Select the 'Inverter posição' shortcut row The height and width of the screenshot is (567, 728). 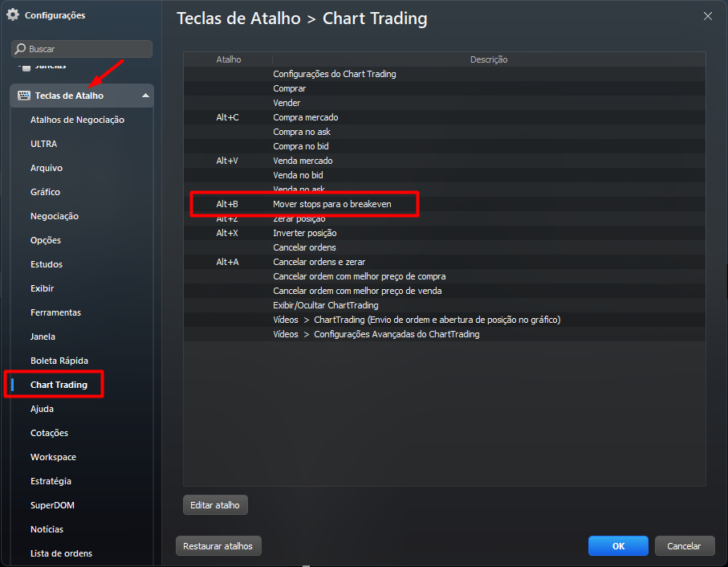[445, 233]
